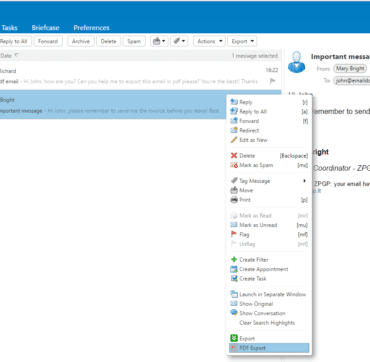Open the Move toolbar dropdown with briefcase icon
This screenshot has width=370, height=362.
[x=159, y=41]
